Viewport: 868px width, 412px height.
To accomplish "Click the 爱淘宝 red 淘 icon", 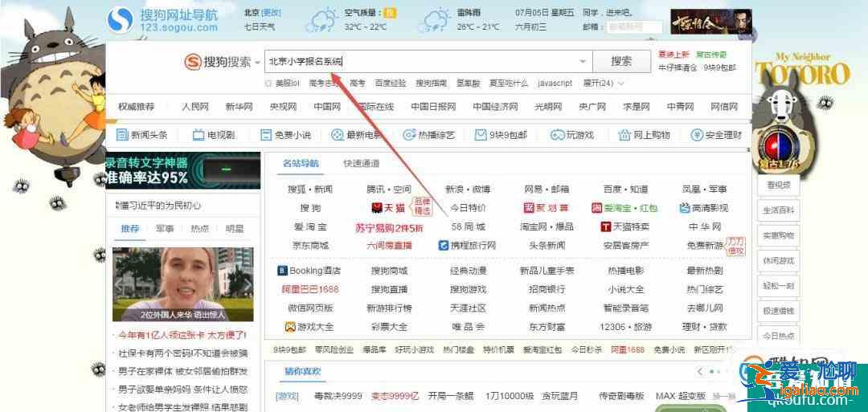I will click(x=596, y=208).
